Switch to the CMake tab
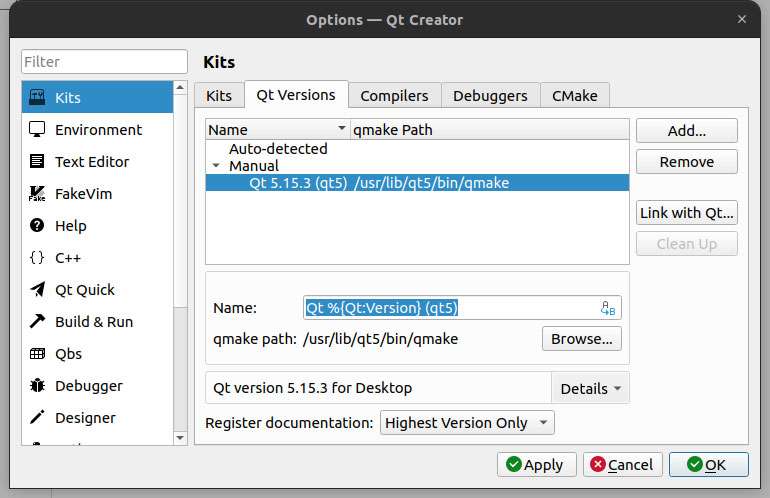 click(x=574, y=96)
